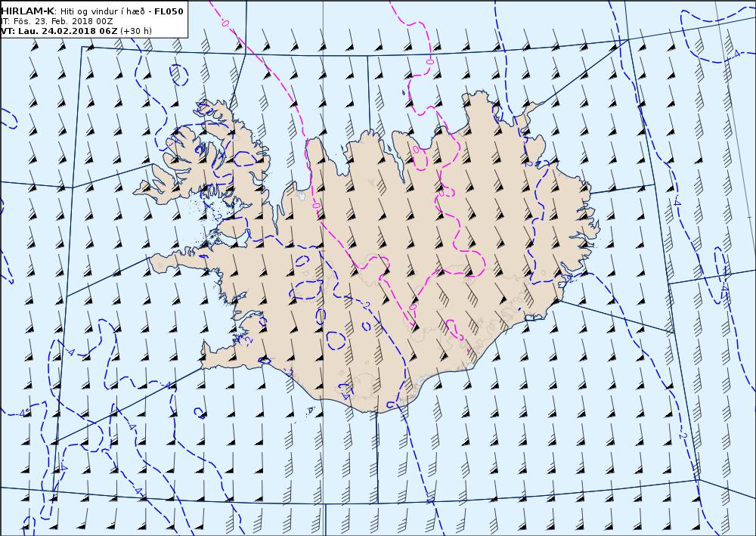Click the '(+30 h)' forecast offset text
The image size is (756, 536).
coord(136,31)
